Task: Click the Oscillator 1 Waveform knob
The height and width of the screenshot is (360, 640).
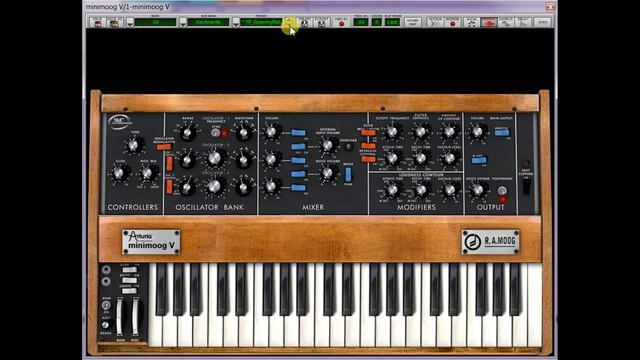Action: coord(244,133)
